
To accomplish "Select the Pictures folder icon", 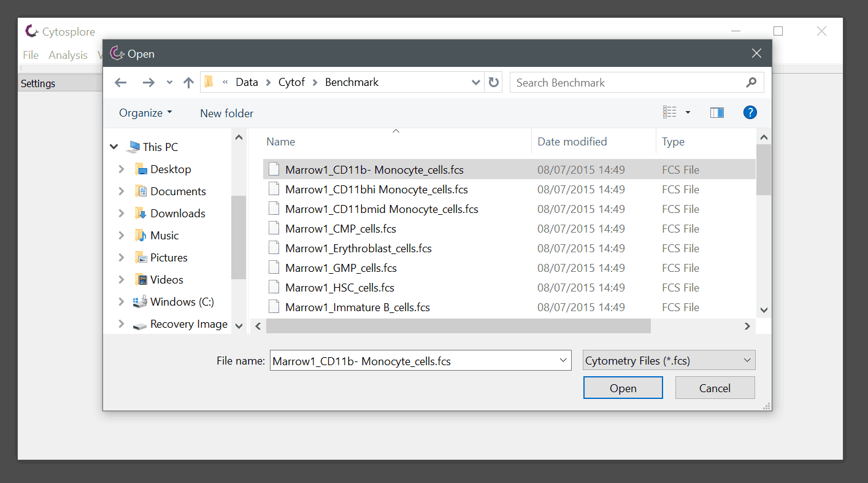I will (140, 258).
